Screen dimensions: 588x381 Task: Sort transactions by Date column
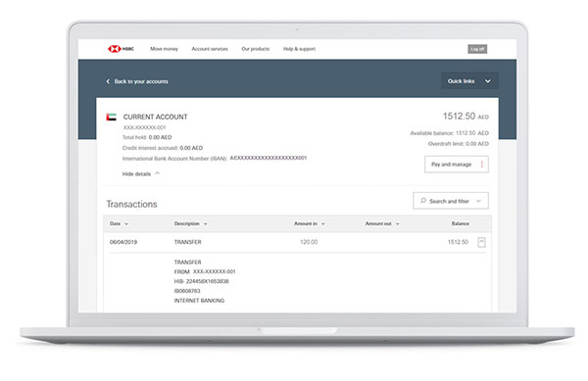pos(119,223)
